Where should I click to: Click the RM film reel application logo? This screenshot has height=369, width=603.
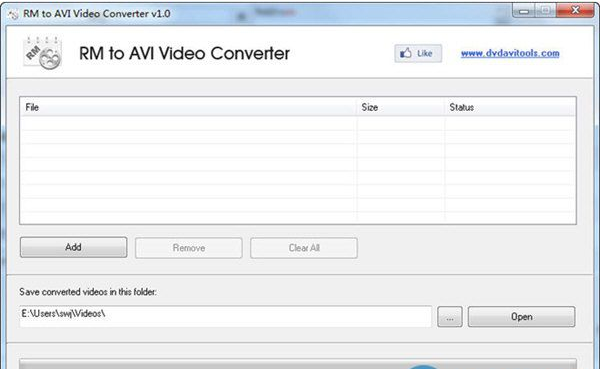point(43,53)
